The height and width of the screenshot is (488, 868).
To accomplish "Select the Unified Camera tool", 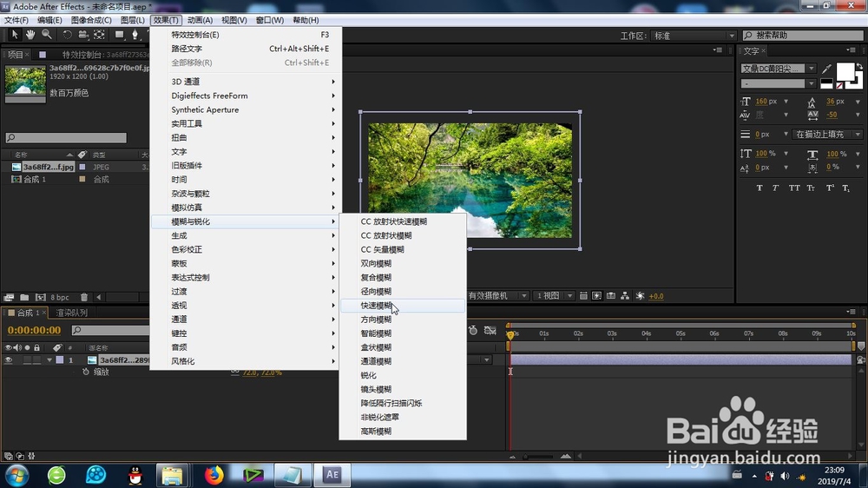I will [x=83, y=35].
